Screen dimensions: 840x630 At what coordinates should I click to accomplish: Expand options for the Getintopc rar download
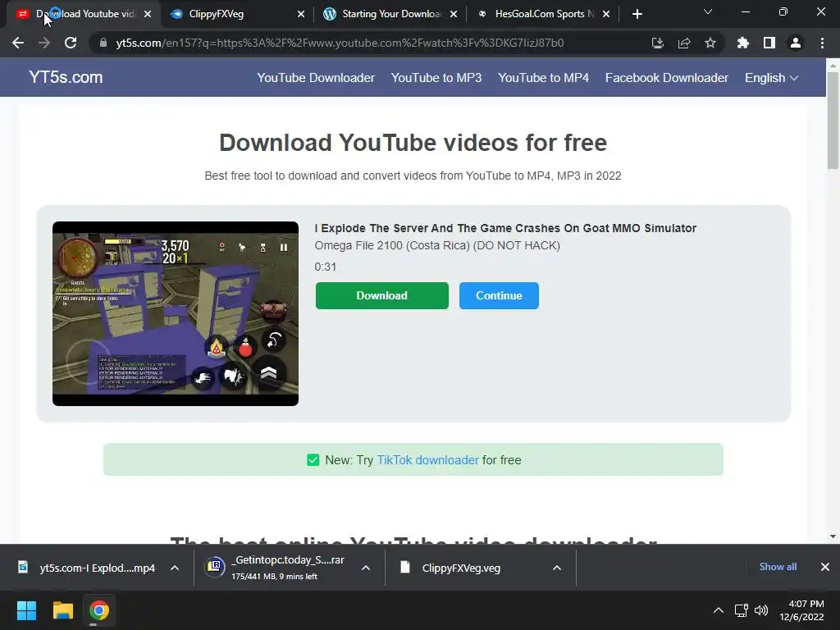coord(366,568)
